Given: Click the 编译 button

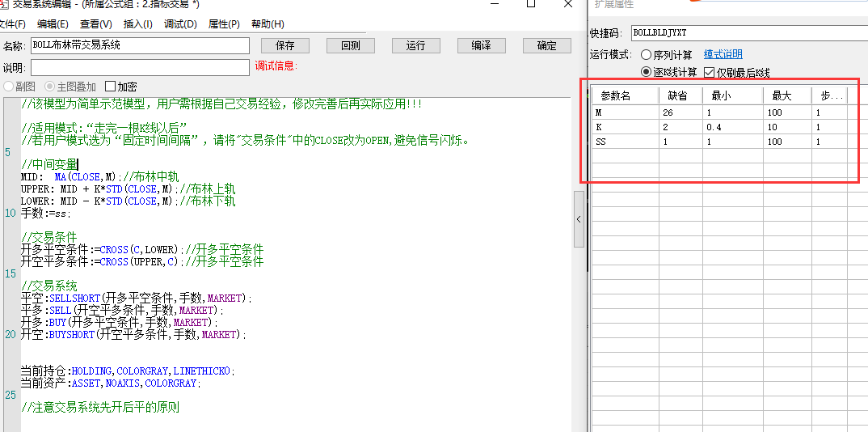Looking at the screenshot, I should pyautogui.click(x=481, y=45).
